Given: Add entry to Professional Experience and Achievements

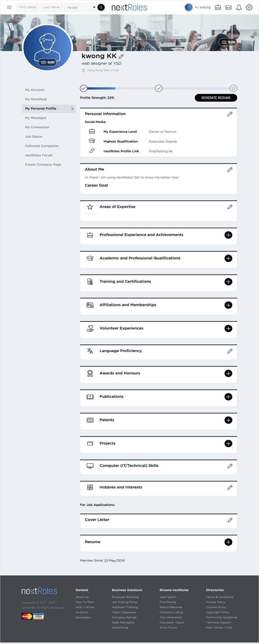Looking at the screenshot, I should click(228, 235).
